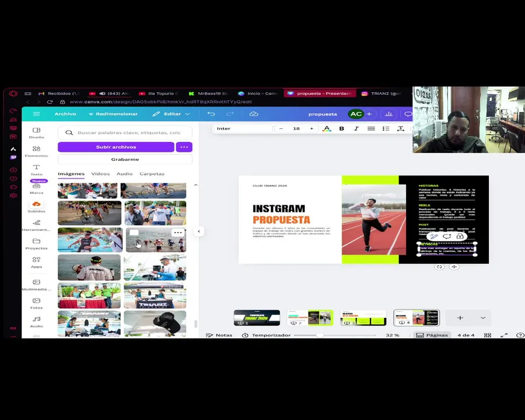Expand the add page dropdown arrow
This screenshot has height=420, width=525.
pos(483,317)
